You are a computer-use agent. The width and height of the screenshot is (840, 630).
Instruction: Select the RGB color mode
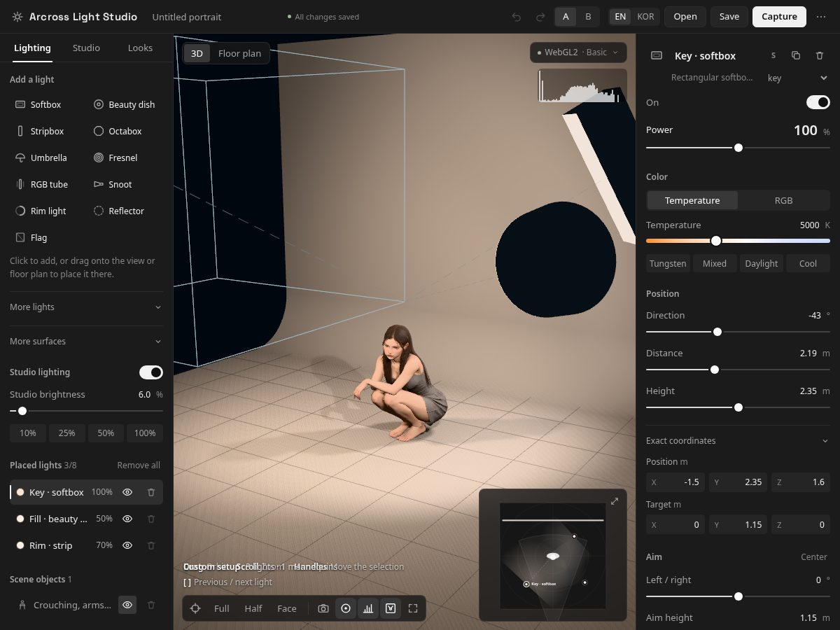[x=783, y=200]
